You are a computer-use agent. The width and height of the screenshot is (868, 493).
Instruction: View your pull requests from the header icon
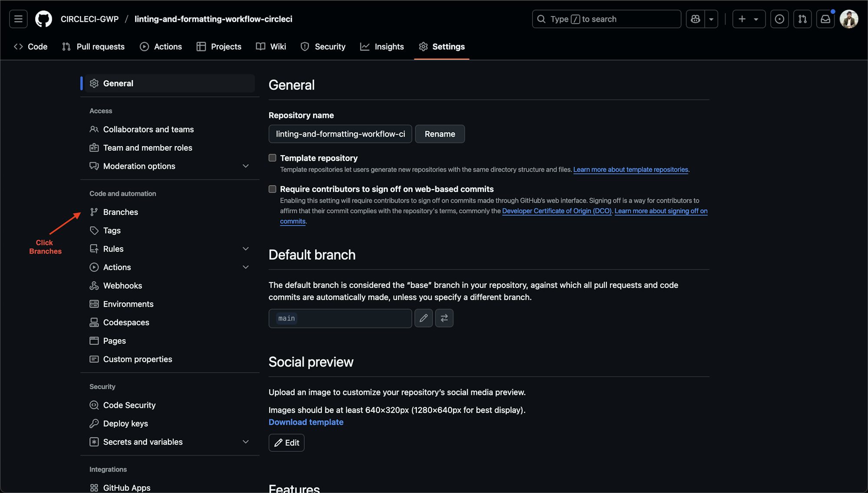802,19
